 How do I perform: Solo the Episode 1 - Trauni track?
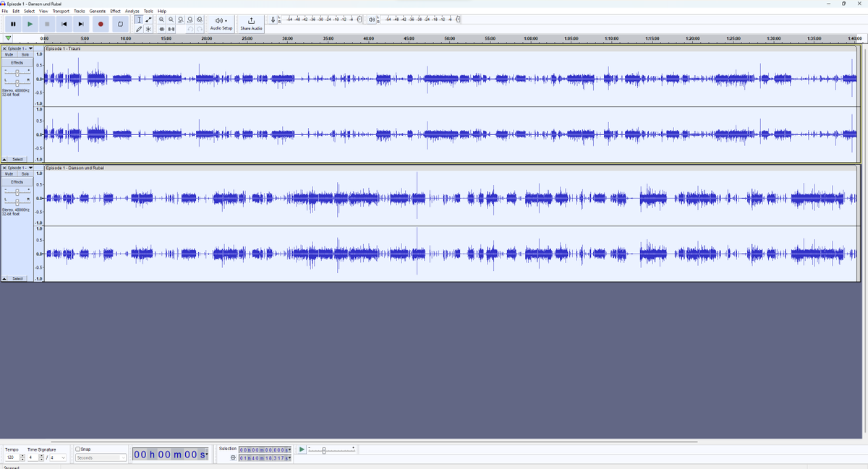pos(25,54)
